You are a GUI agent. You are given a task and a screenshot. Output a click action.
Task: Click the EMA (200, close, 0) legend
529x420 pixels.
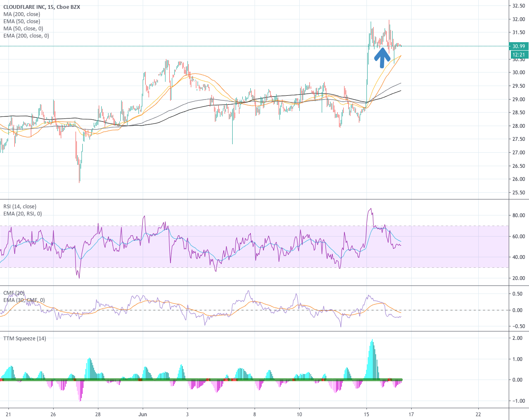tap(26, 36)
